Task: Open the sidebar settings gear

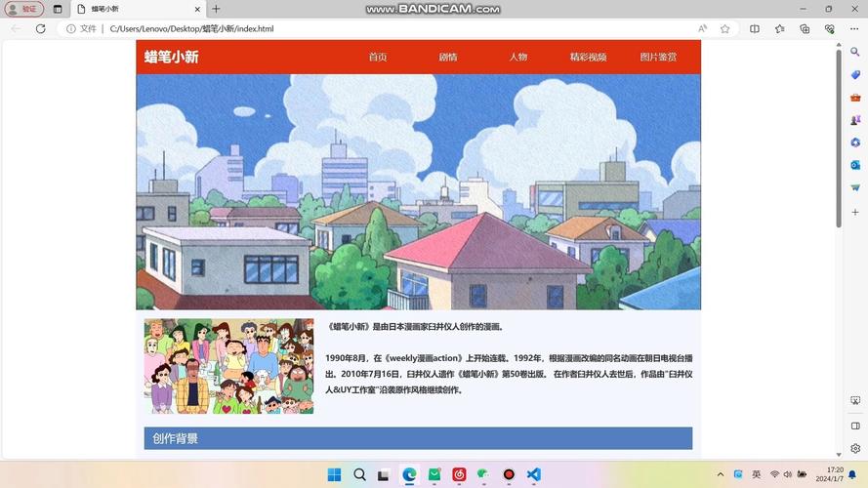Action: coord(855,448)
